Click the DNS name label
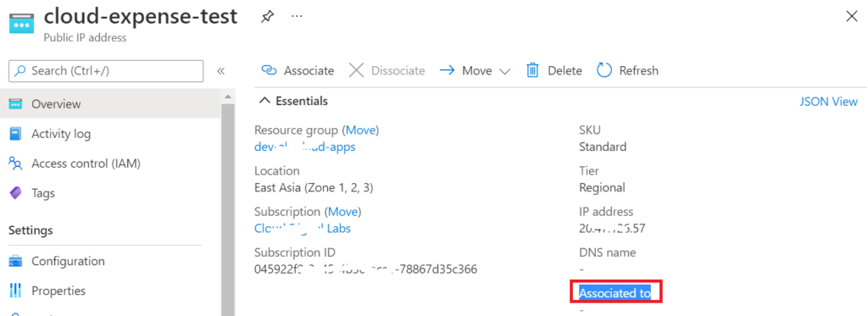The image size is (868, 316). pos(607,253)
